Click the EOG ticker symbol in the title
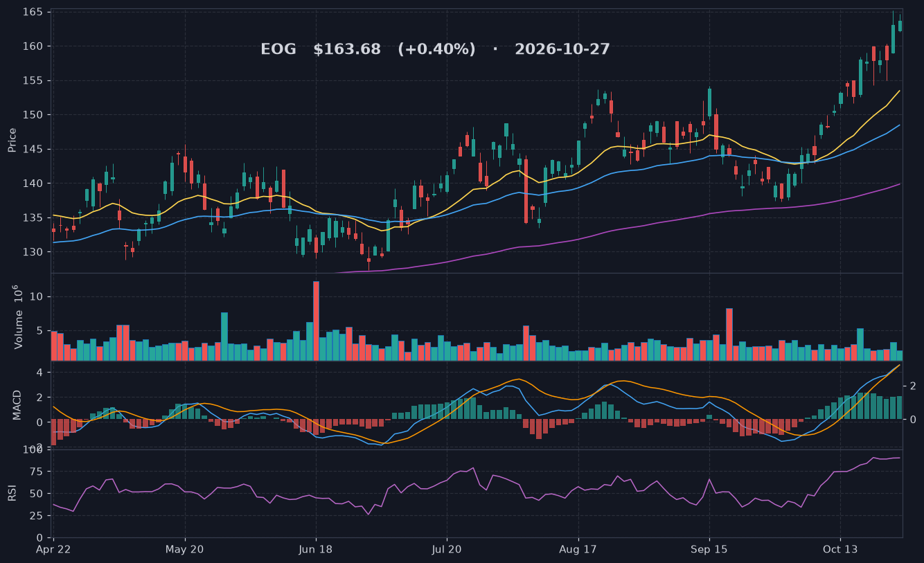The width and height of the screenshot is (924, 563). (278, 50)
